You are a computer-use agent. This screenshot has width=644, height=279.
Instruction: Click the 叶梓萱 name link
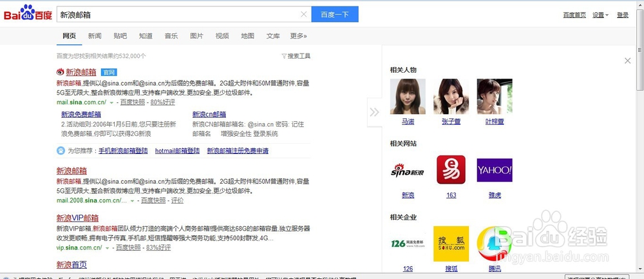(495, 122)
